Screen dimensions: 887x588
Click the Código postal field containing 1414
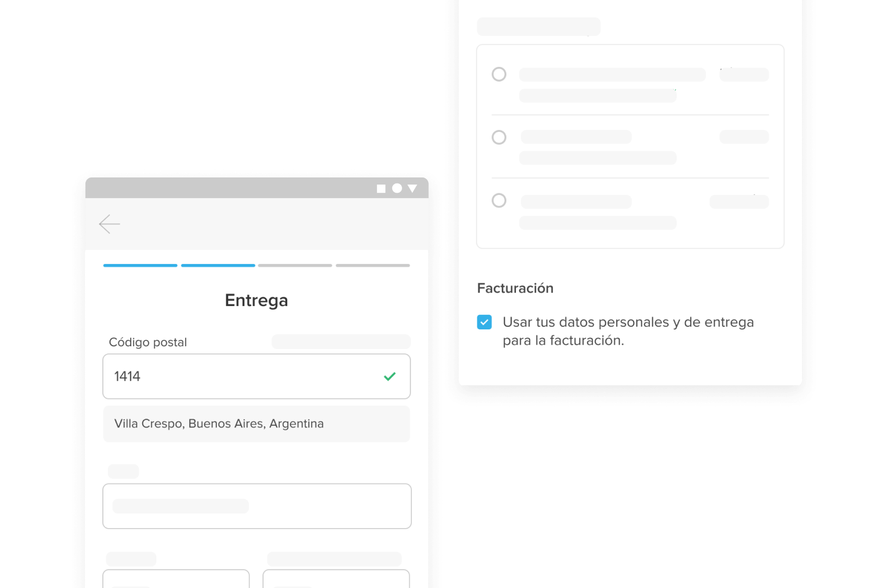pyautogui.click(x=257, y=376)
